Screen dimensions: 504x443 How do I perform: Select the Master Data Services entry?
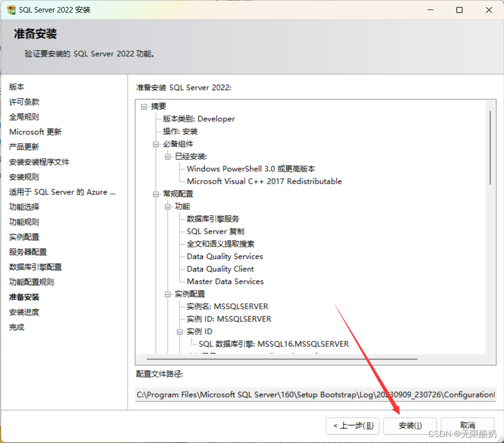click(x=225, y=281)
